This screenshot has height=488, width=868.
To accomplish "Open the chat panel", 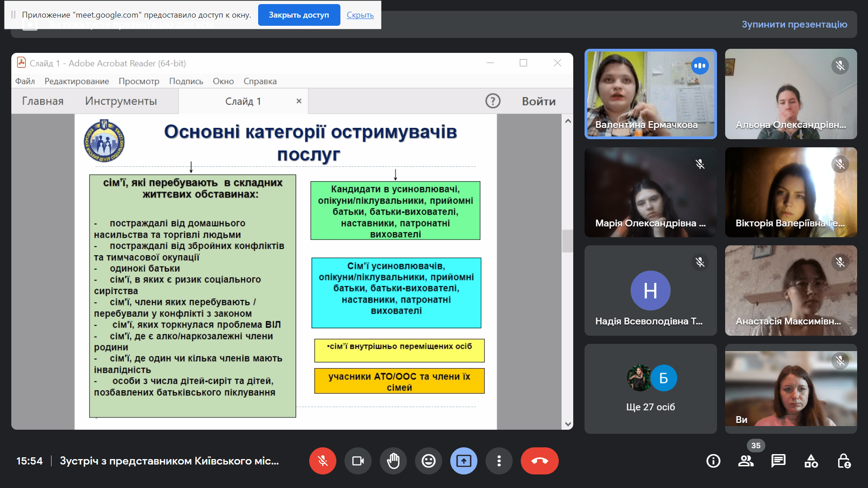I will [778, 461].
